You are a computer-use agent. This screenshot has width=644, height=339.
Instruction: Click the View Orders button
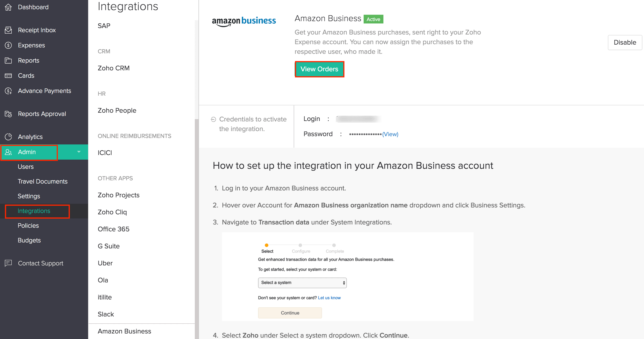pos(319,69)
